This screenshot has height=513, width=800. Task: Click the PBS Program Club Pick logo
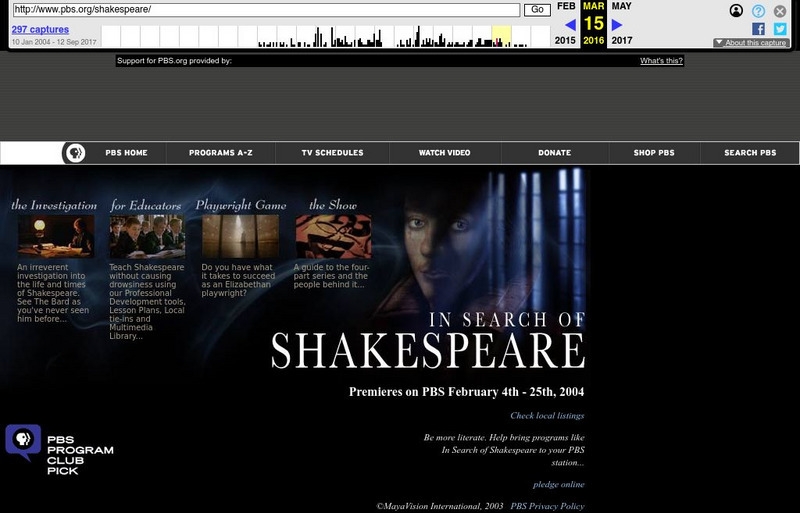[60, 450]
